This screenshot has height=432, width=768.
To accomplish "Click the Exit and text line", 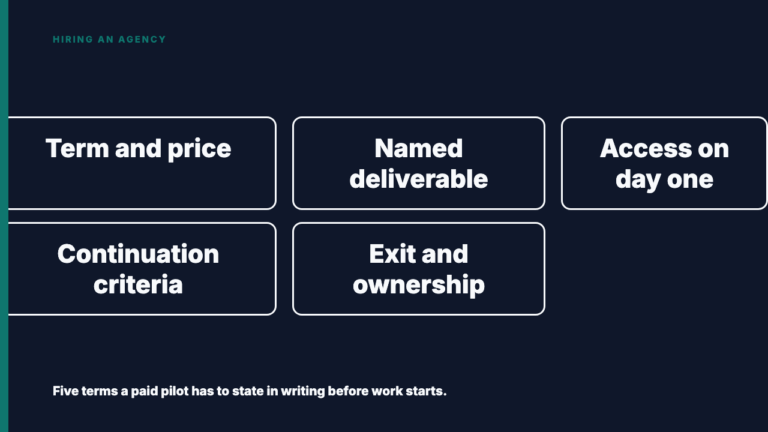I will tap(419, 254).
